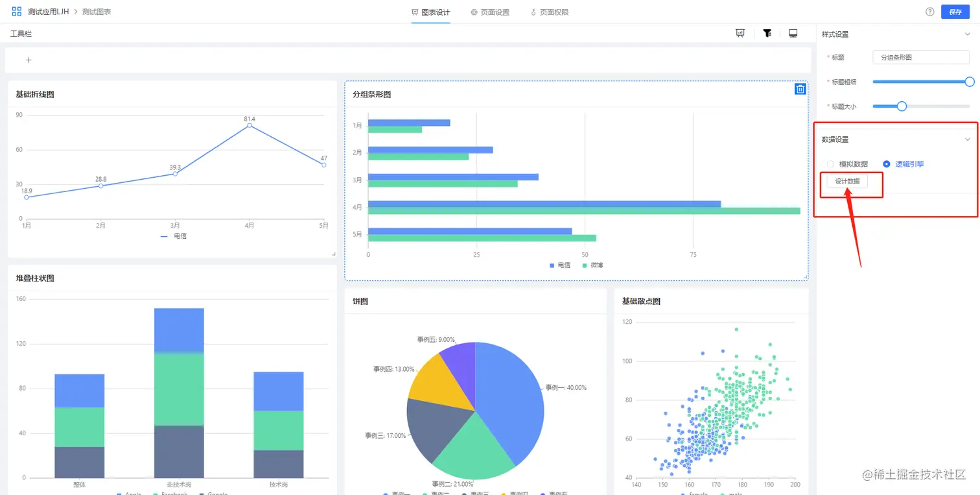Open 测试应用LJH breadcrumb link
980x495 pixels.
click(48, 12)
